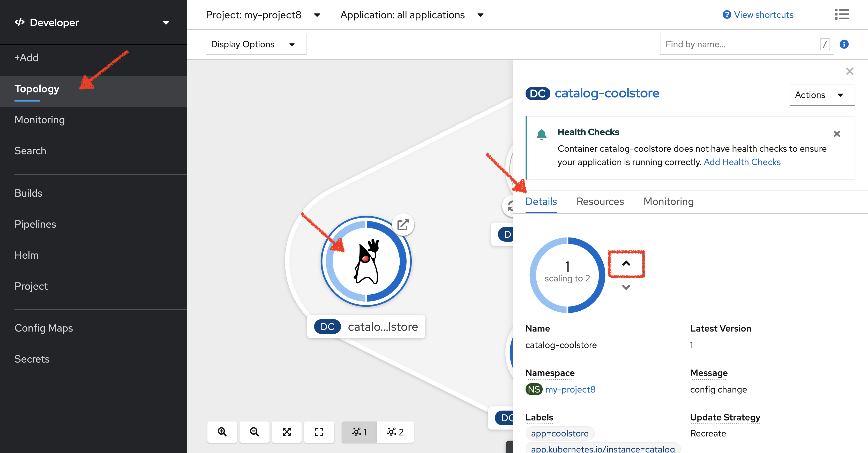Open the View shortcuts link
The height and width of the screenshot is (453, 868).
758,15
